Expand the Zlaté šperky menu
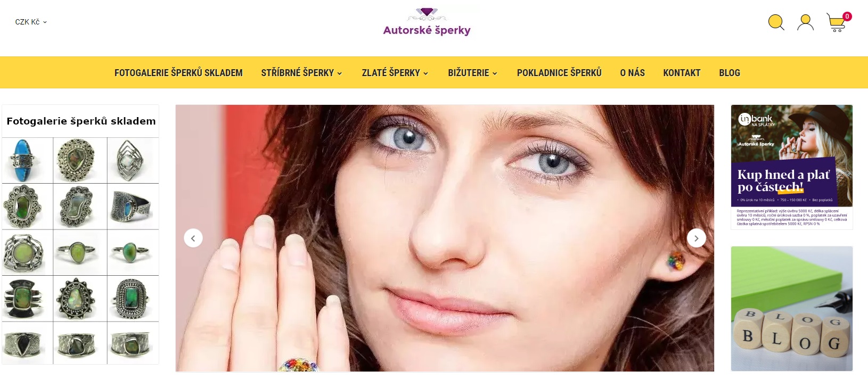This screenshot has width=868, height=379. click(x=395, y=73)
